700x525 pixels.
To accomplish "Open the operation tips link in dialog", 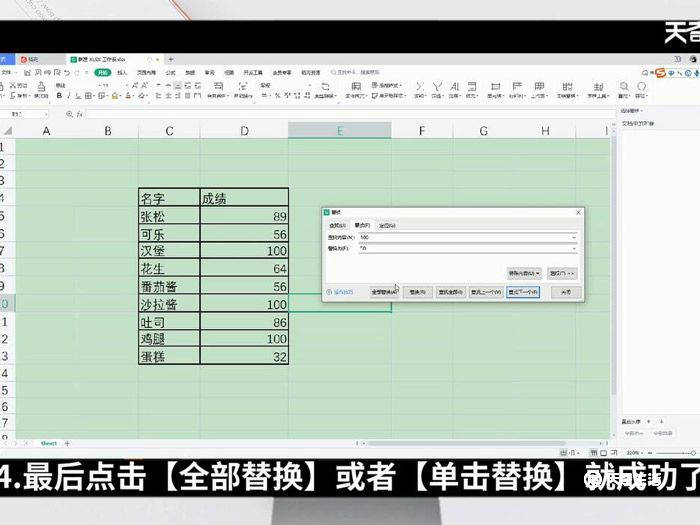I will (x=340, y=292).
